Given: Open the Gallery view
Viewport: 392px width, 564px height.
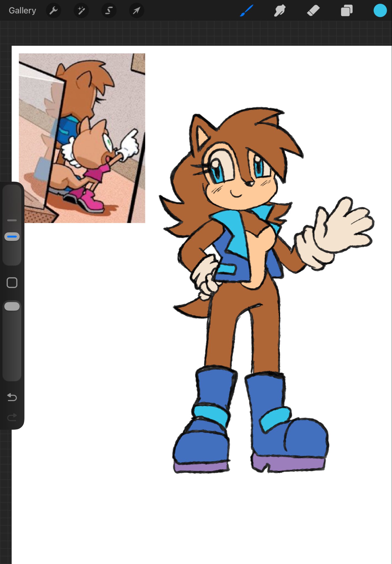Looking at the screenshot, I should (x=22, y=10).
